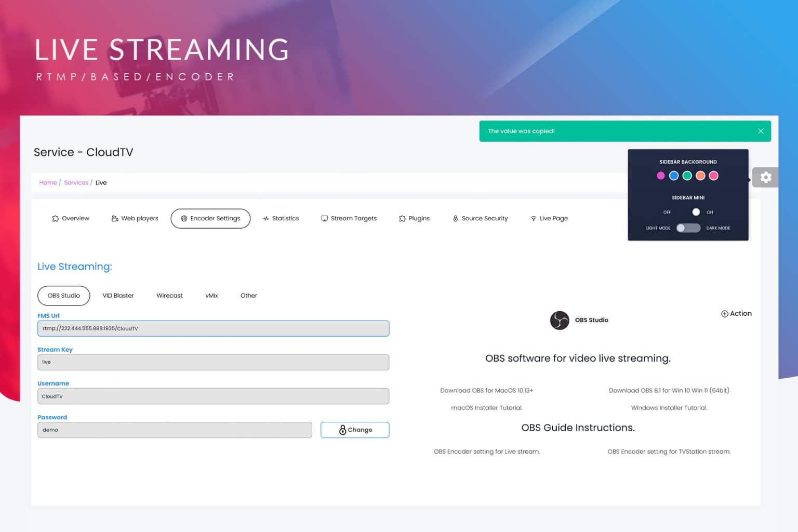This screenshot has height=532, width=798.
Task: Click the wifi icon beside Live Page
Action: pyautogui.click(x=533, y=218)
